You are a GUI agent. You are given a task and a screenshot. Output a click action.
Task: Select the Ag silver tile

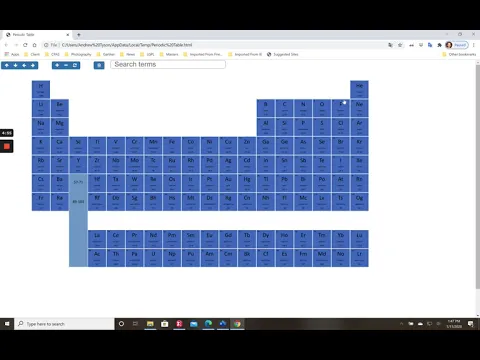tap(228, 164)
